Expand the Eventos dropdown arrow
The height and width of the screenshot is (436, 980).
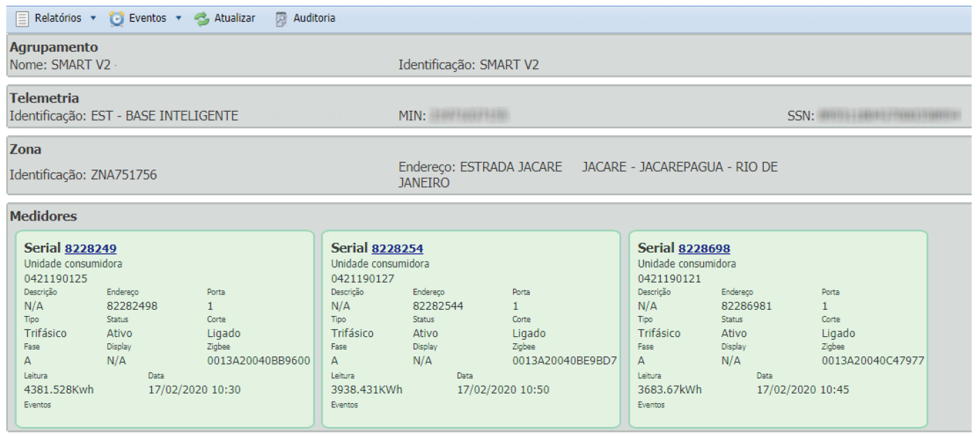[178, 19]
